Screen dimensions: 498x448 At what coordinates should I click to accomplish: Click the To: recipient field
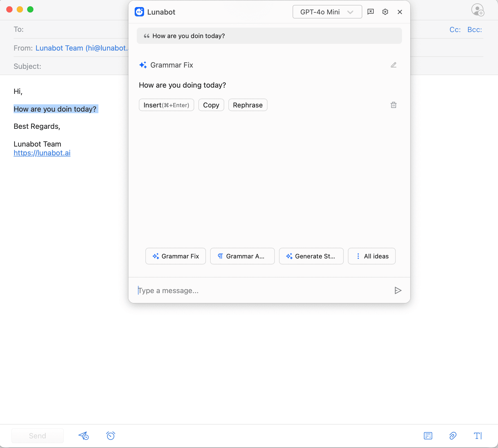71,29
